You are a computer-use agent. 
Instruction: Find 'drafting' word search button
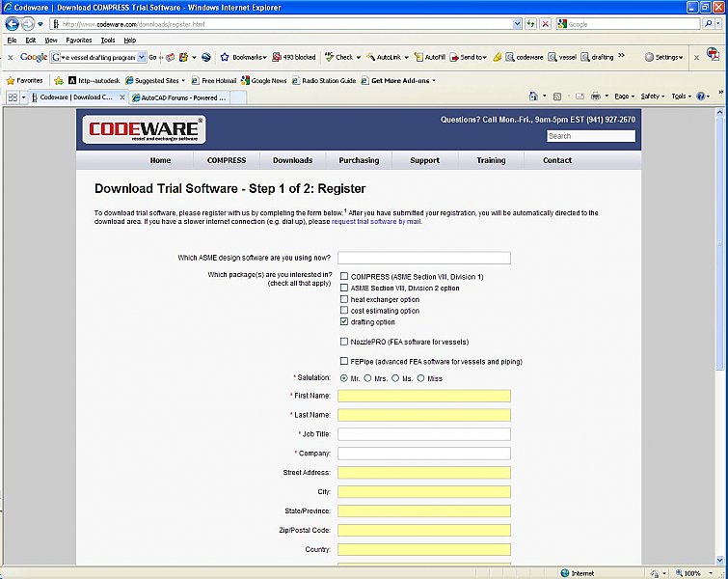click(597, 57)
